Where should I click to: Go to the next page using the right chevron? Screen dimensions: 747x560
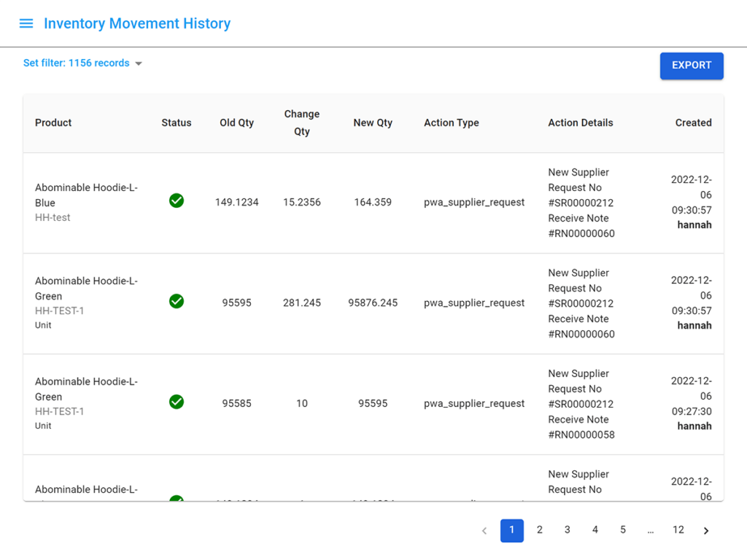[x=705, y=530]
